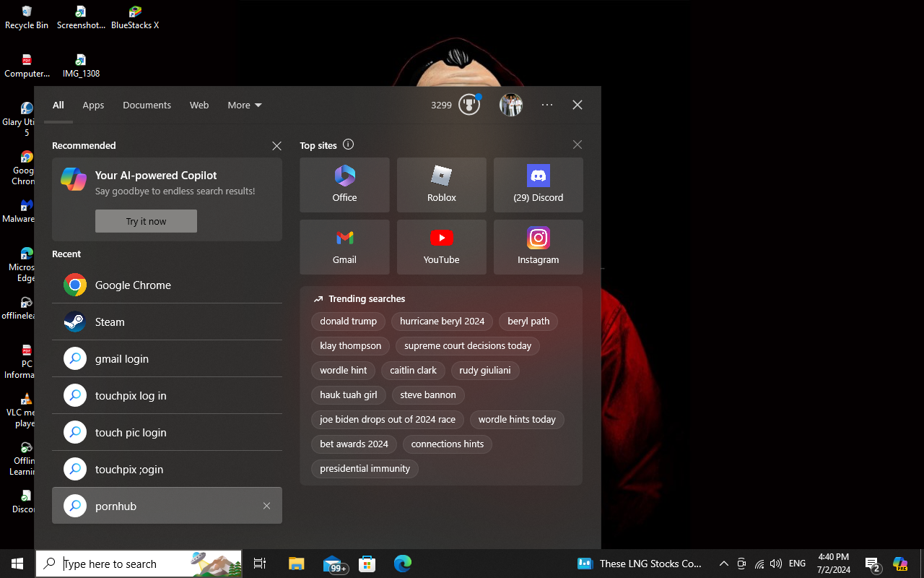
Task: Open the Discord top site tile
Action: (x=538, y=185)
